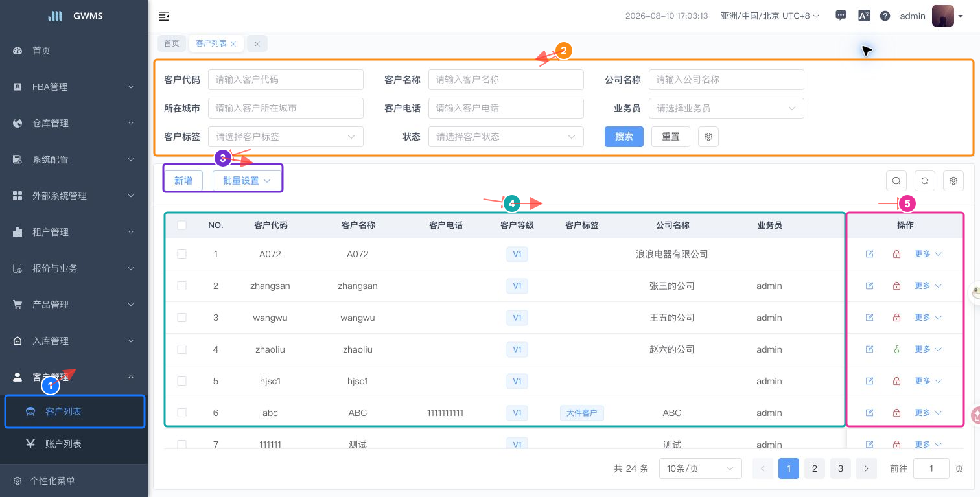Click the 新增 button
This screenshot has width=980, height=497.
(183, 181)
